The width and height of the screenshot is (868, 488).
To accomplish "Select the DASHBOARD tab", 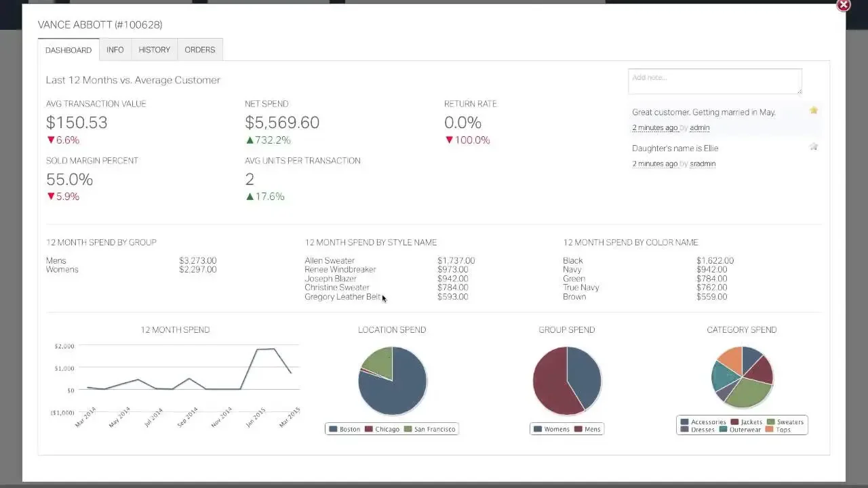I will 68,49.
